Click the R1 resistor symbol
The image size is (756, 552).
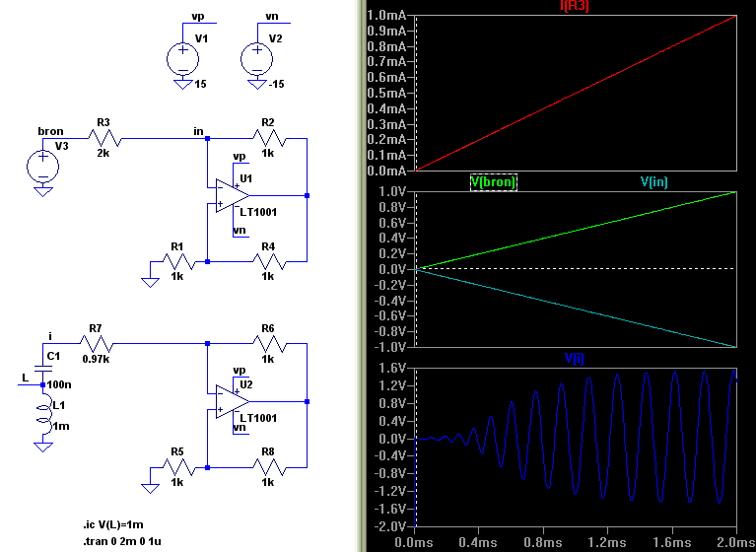point(177,262)
